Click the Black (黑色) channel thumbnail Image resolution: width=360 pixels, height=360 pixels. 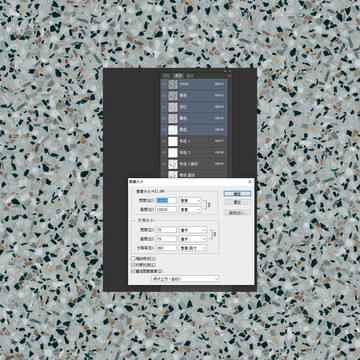pyautogui.click(x=173, y=130)
